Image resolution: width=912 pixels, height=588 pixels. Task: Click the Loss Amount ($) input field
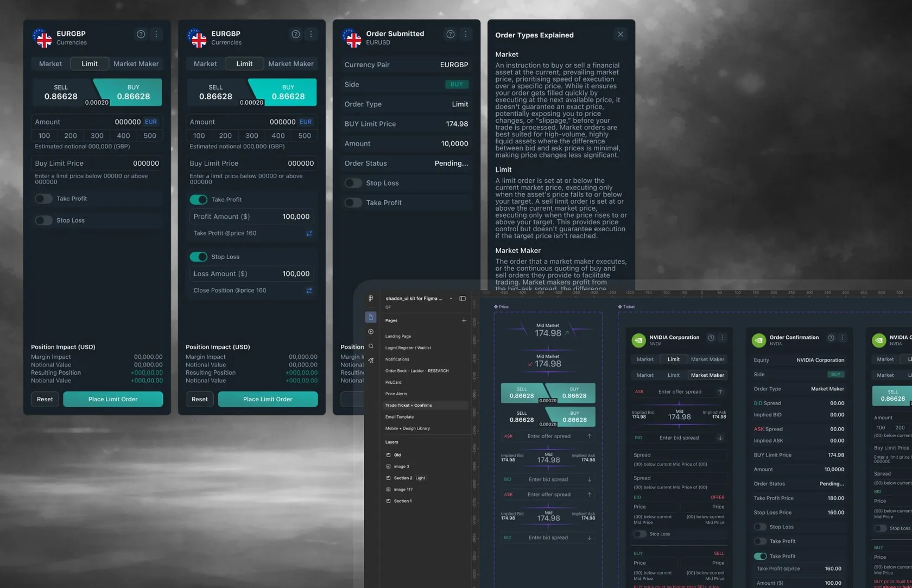coord(252,274)
